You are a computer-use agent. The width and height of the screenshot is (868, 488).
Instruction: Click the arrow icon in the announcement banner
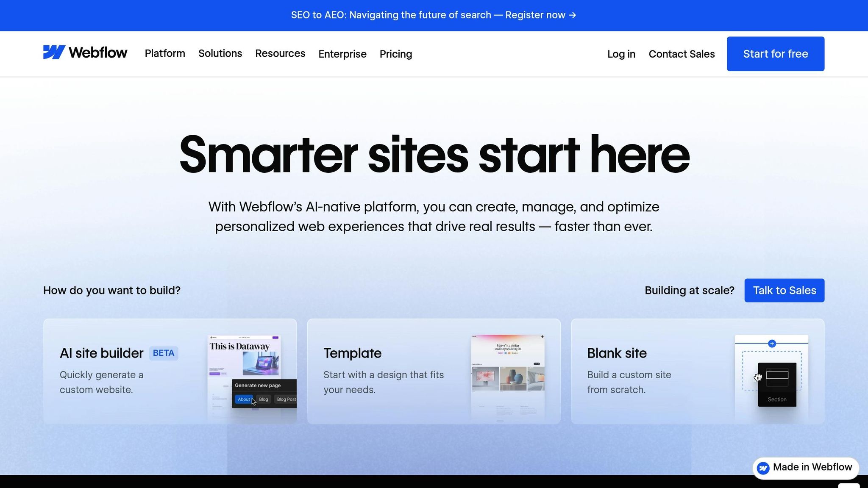click(572, 15)
